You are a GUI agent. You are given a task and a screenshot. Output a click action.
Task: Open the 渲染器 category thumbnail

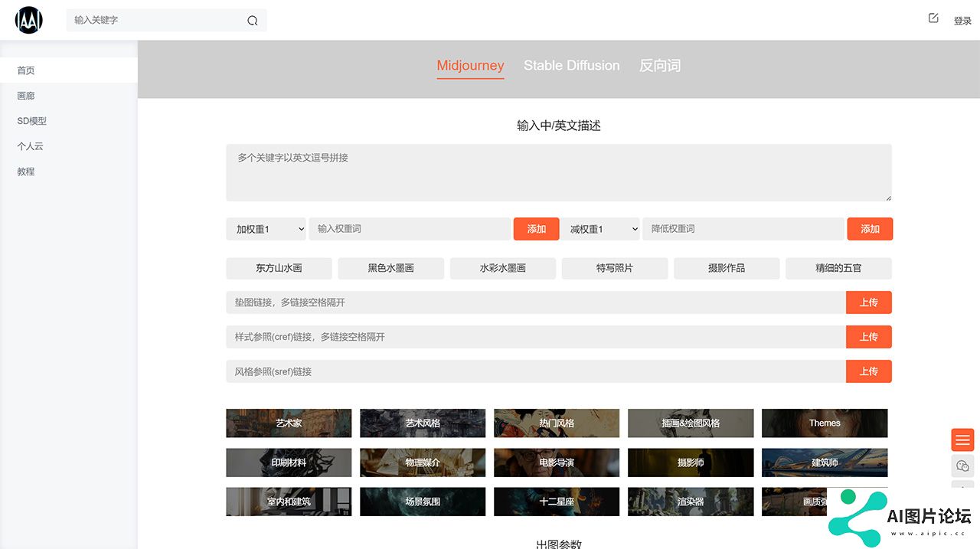[691, 502]
